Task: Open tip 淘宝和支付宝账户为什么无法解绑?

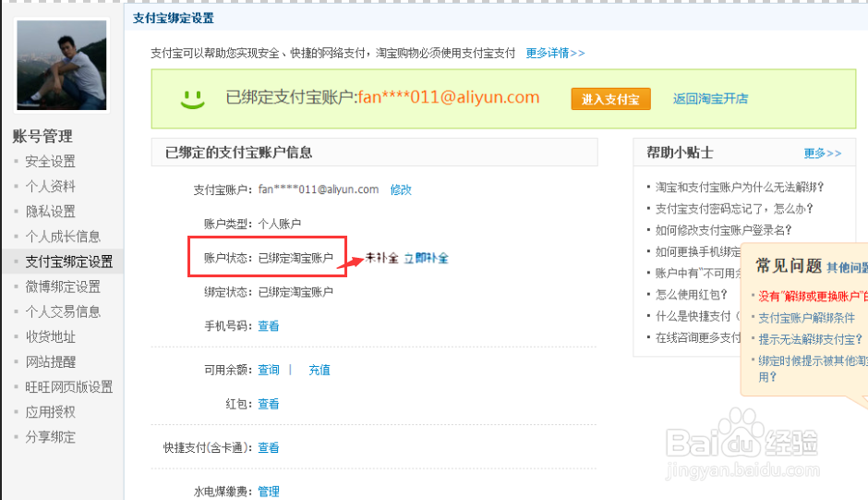Action: [x=740, y=187]
